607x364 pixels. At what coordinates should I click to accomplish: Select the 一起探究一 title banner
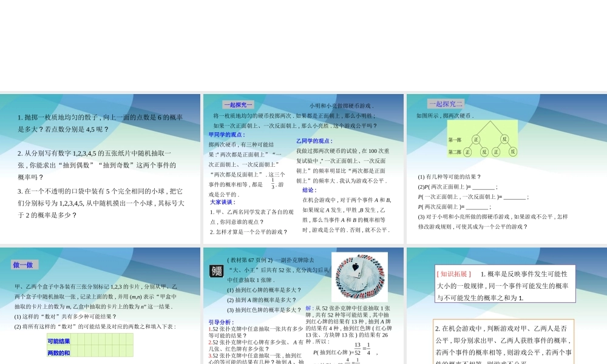pos(239,105)
